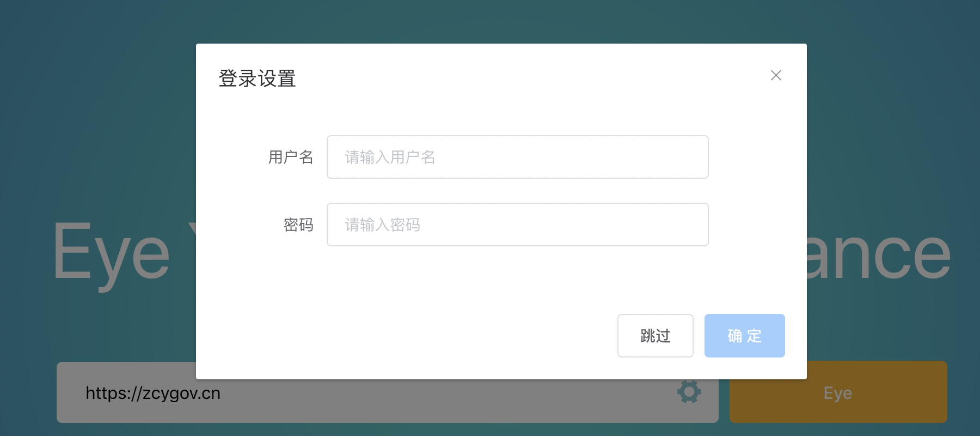Confirm login with the 确定 button
Image resolution: width=980 pixels, height=436 pixels.
coord(744,336)
